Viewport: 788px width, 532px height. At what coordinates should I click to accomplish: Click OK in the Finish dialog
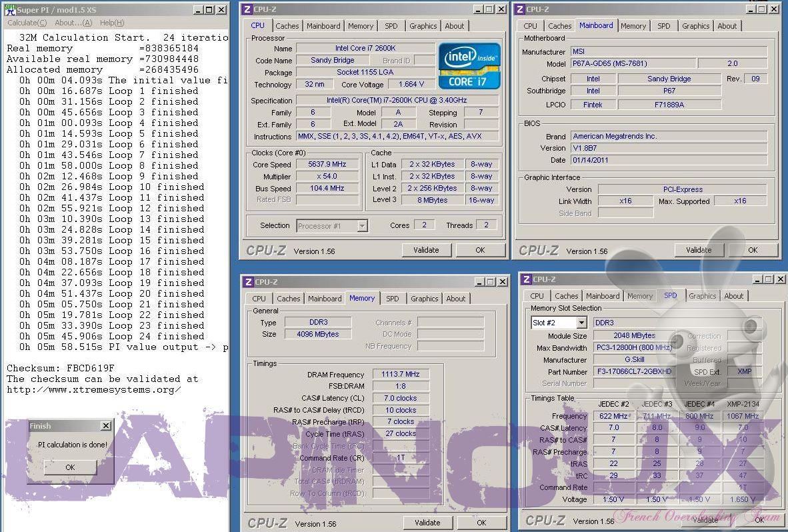[x=71, y=467]
